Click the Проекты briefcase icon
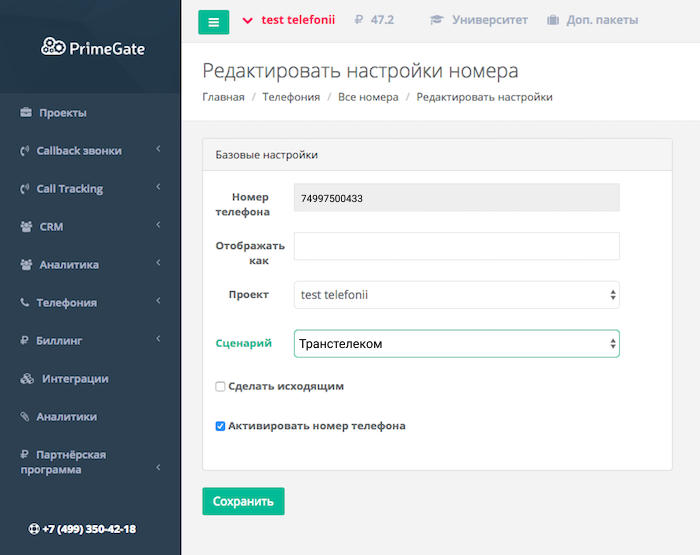700x555 pixels. coord(26,113)
